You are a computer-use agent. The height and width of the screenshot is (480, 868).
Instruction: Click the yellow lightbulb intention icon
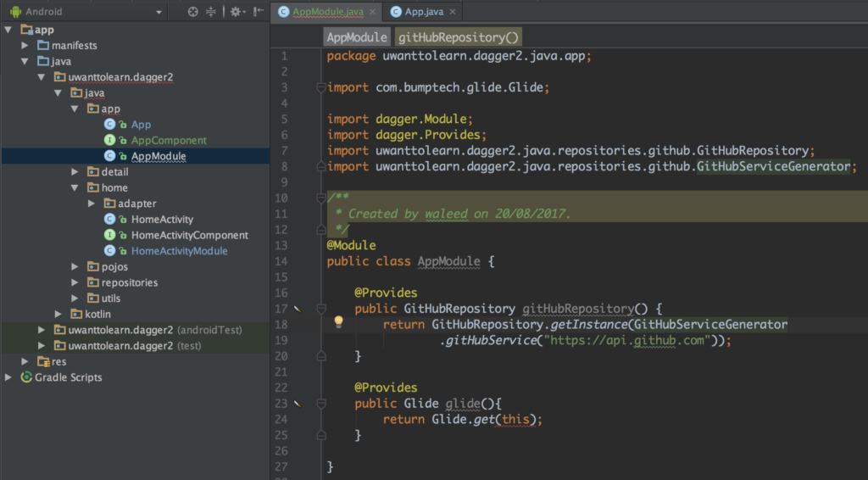click(338, 322)
